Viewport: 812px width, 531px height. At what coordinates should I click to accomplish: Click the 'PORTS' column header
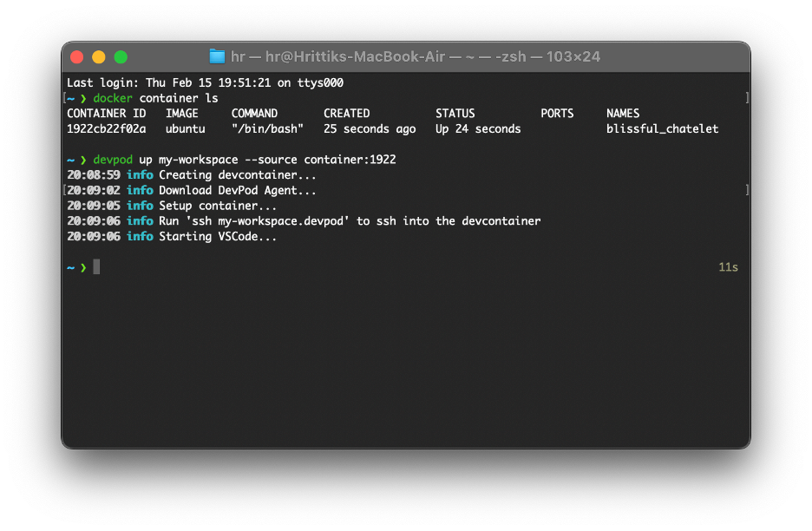pos(557,114)
